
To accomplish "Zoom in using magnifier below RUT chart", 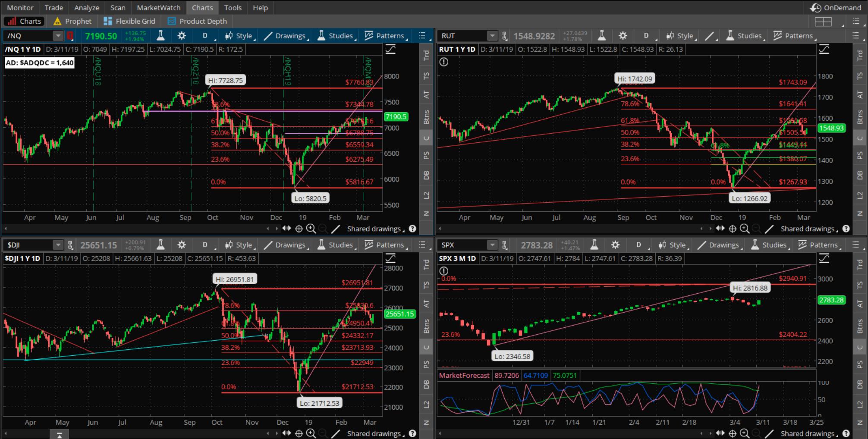I will 744,229.
